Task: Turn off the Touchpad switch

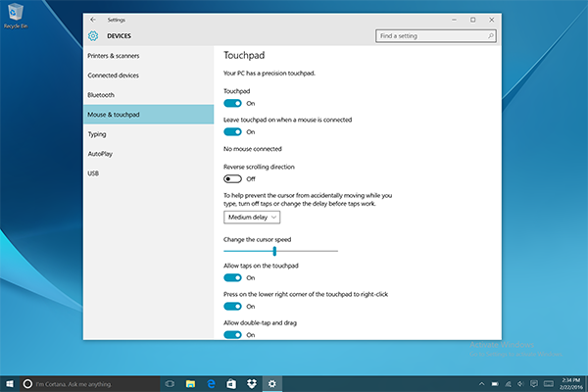Action: pyautogui.click(x=232, y=103)
